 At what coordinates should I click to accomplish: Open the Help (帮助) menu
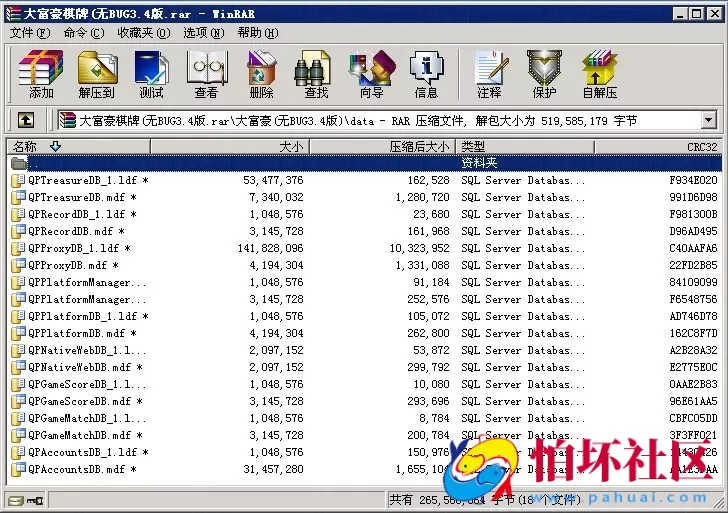point(258,33)
